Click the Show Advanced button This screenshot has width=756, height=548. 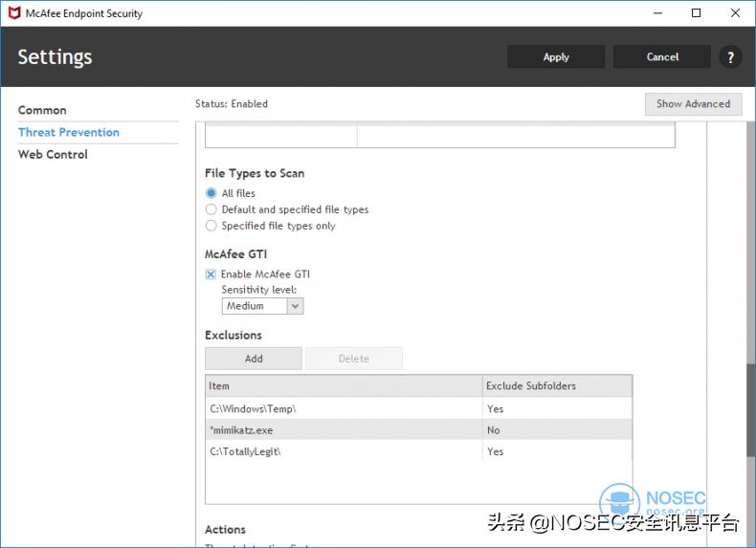coord(694,104)
